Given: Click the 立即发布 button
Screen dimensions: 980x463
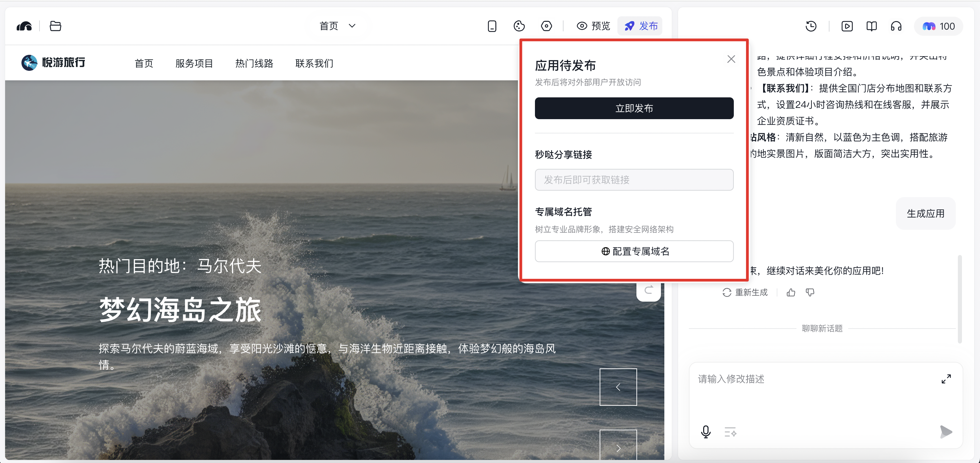Looking at the screenshot, I should pyautogui.click(x=634, y=108).
